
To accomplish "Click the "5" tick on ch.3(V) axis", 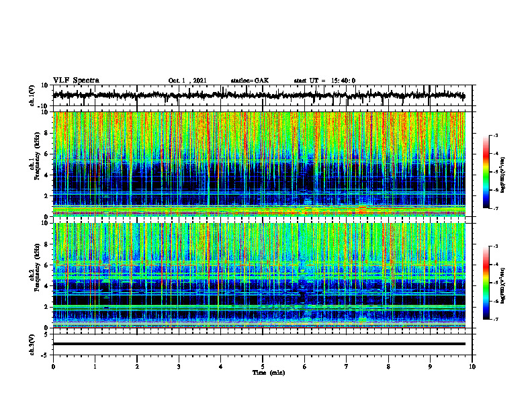I will click(47, 334).
